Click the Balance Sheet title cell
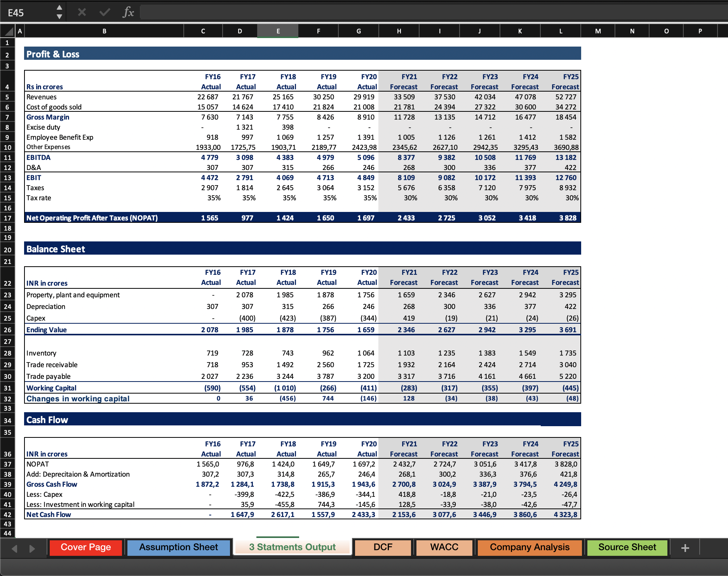 click(56, 249)
